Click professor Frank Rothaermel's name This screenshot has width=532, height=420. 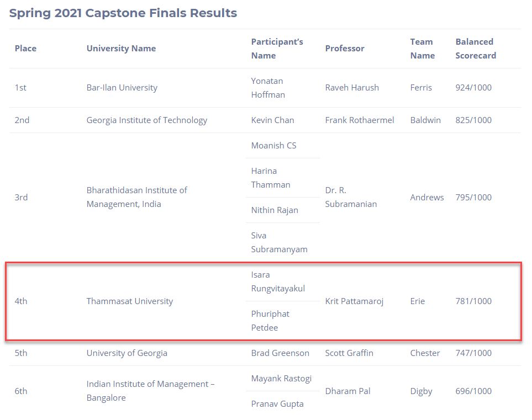pyautogui.click(x=360, y=120)
